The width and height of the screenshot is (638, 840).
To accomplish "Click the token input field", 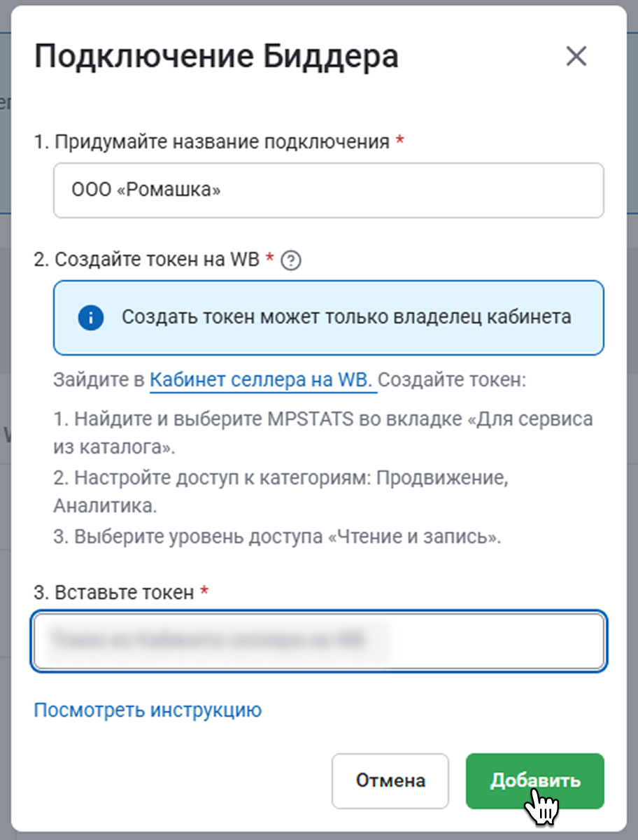I will 319,642.
